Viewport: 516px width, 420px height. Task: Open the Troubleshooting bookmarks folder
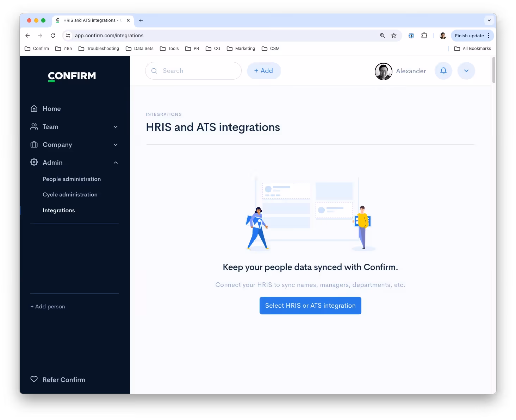[x=99, y=49]
